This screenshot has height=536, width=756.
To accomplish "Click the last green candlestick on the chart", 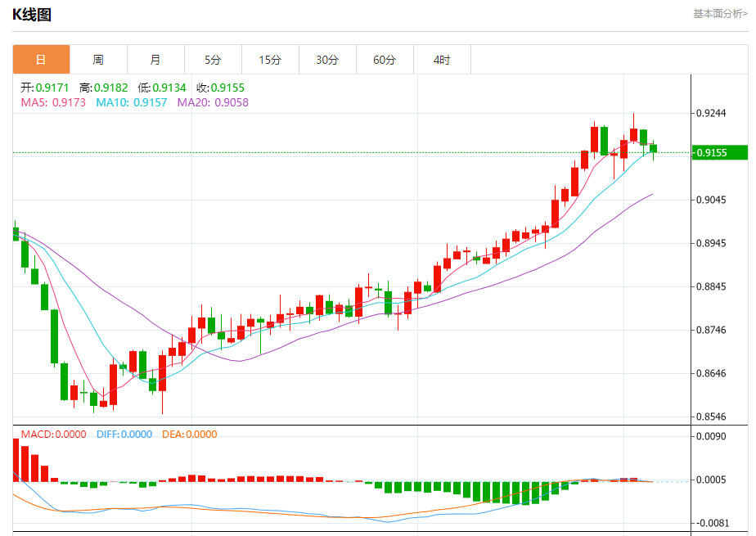I will point(653,149).
